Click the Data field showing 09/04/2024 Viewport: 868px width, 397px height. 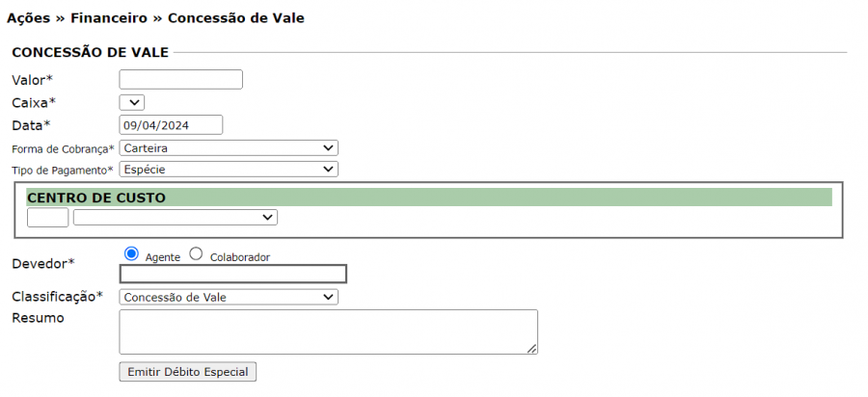[171, 124]
